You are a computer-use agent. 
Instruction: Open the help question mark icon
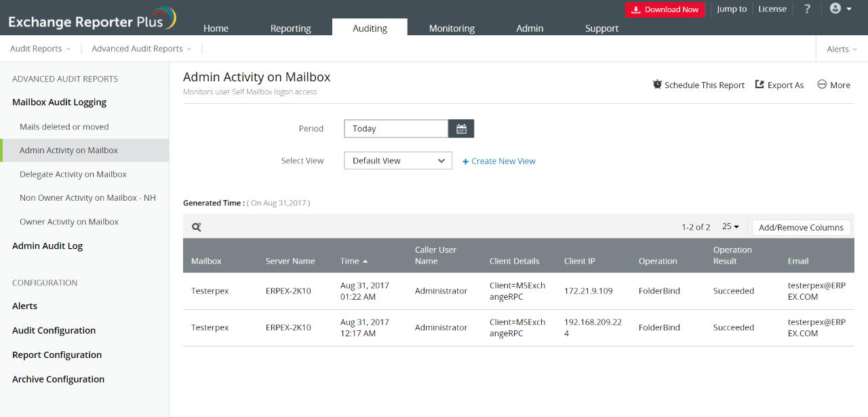[807, 9]
